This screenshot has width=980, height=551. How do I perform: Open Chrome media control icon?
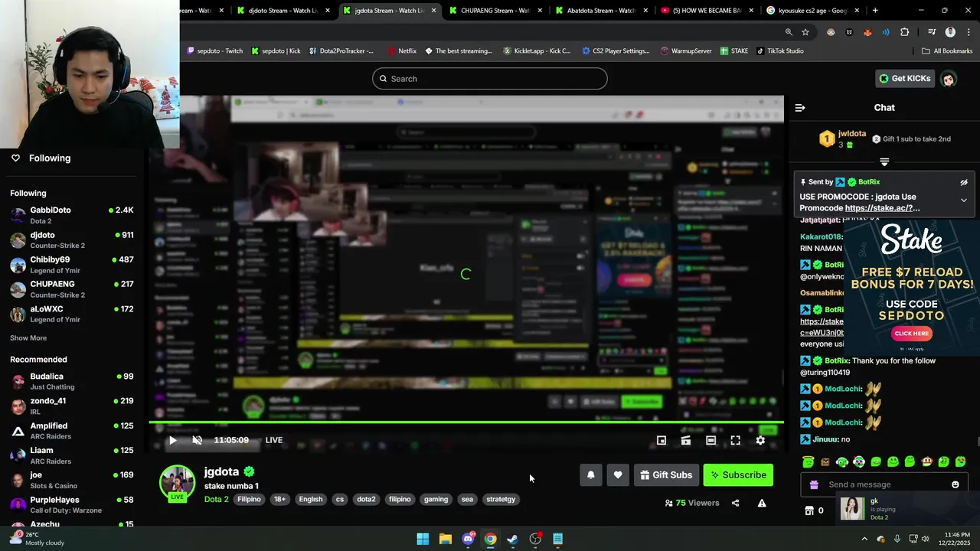(x=932, y=32)
